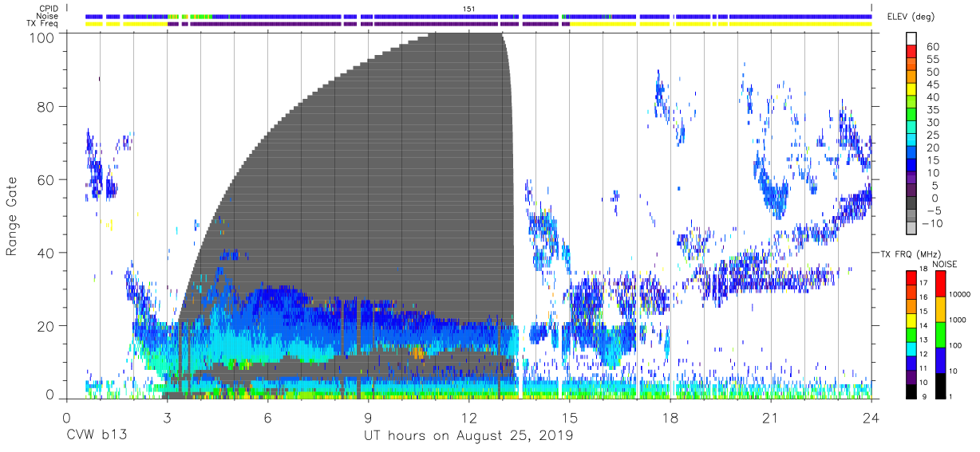This screenshot has width=980, height=452.
Task: Click the 0 tick on Range Gate axis
Action: coord(50,395)
